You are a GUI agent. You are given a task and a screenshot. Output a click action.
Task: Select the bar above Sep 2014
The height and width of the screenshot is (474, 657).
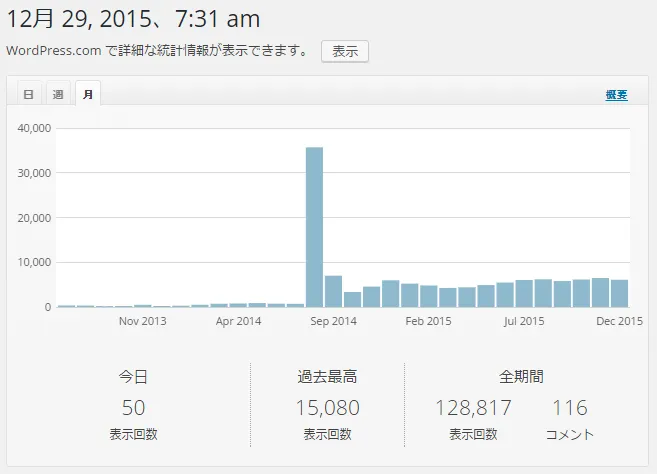333,291
